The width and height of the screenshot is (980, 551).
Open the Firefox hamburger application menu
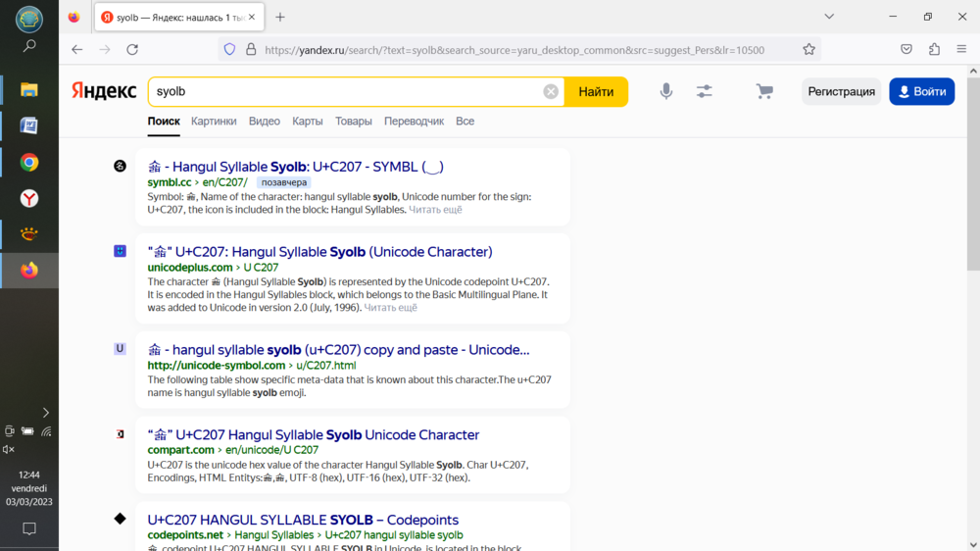click(x=960, y=49)
